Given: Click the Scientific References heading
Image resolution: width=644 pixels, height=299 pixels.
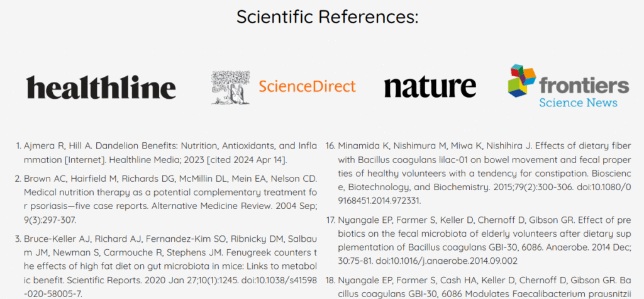Looking at the screenshot, I should [x=327, y=16].
